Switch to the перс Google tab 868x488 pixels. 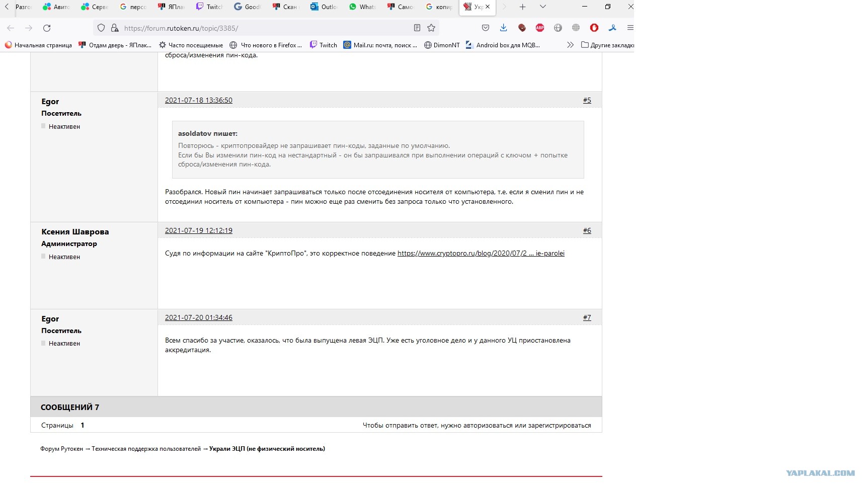click(133, 7)
